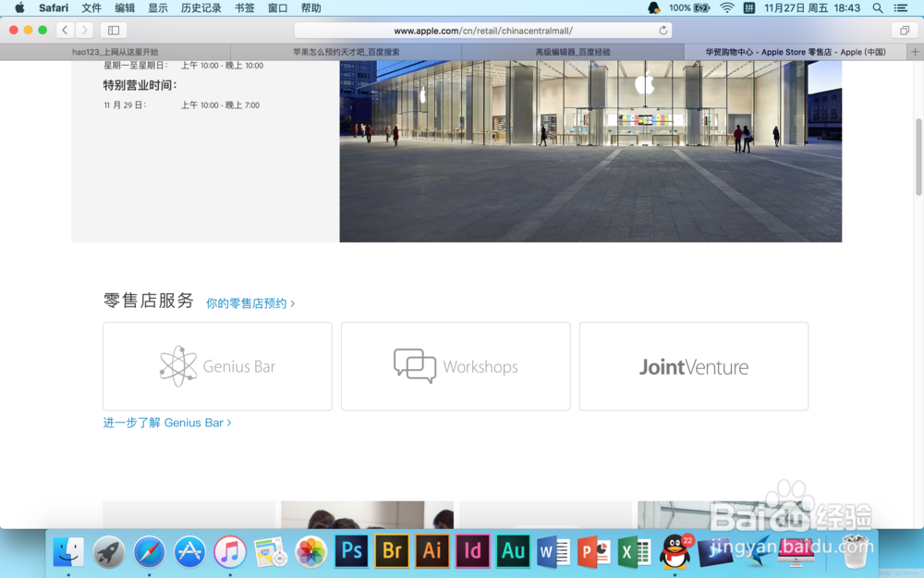The height and width of the screenshot is (578, 924).
Task: Click the page vertical scrollbar thumb
Action: [x=918, y=157]
